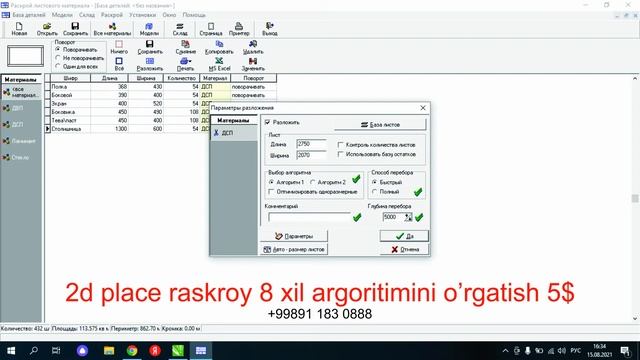Close the Параметры разложения dialog

coord(423,108)
